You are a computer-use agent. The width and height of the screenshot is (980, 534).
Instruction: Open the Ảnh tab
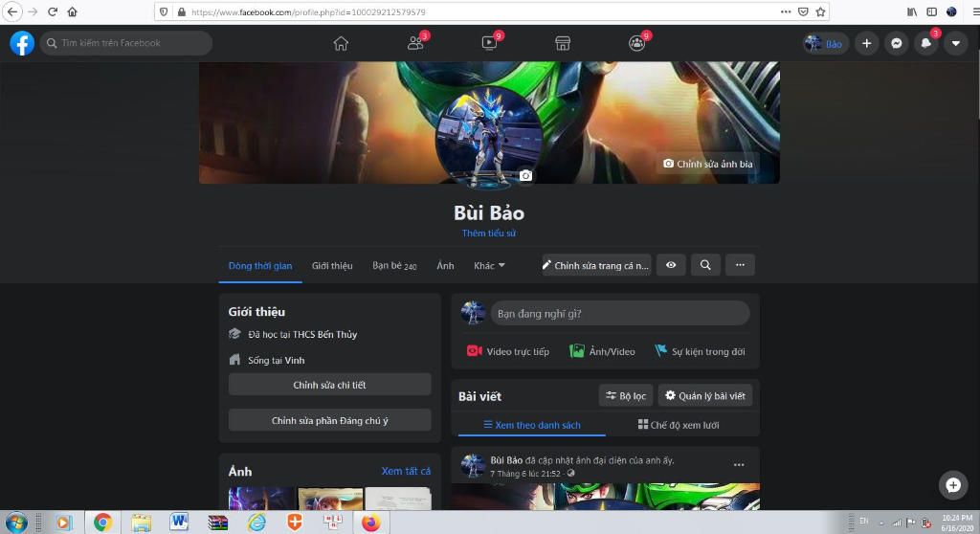[x=445, y=266]
